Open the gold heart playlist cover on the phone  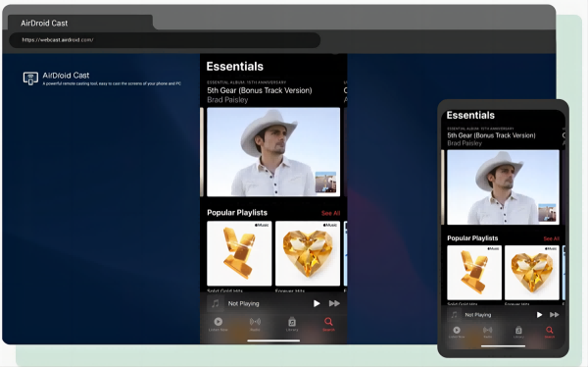point(532,273)
